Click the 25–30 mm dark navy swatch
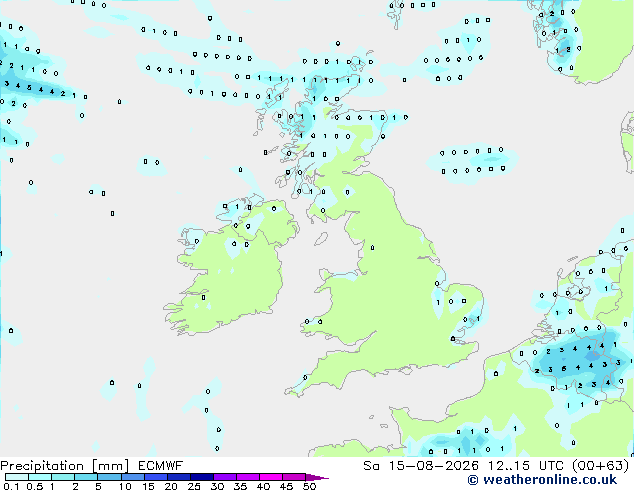This screenshot has width=634, height=490. pyautogui.click(x=202, y=477)
